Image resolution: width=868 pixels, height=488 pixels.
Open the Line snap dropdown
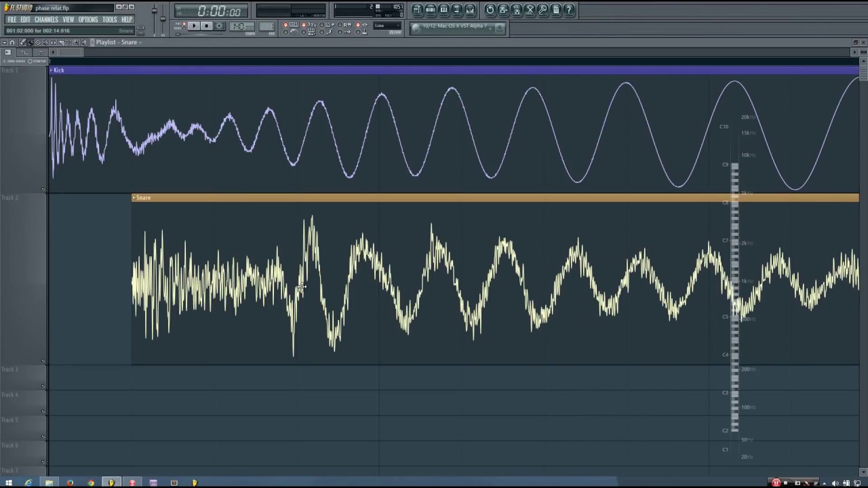tap(387, 26)
